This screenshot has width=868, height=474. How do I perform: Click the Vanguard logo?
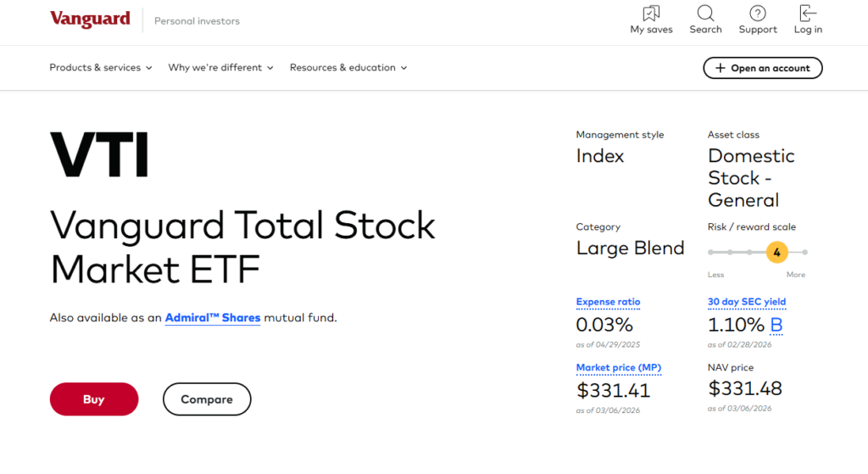click(90, 20)
